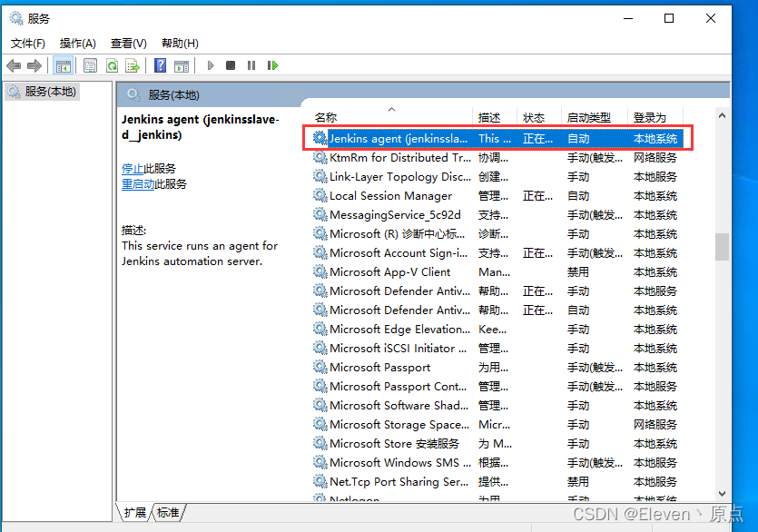
Task: Click the vertical scrollbar thumb
Action: pos(722,247)
